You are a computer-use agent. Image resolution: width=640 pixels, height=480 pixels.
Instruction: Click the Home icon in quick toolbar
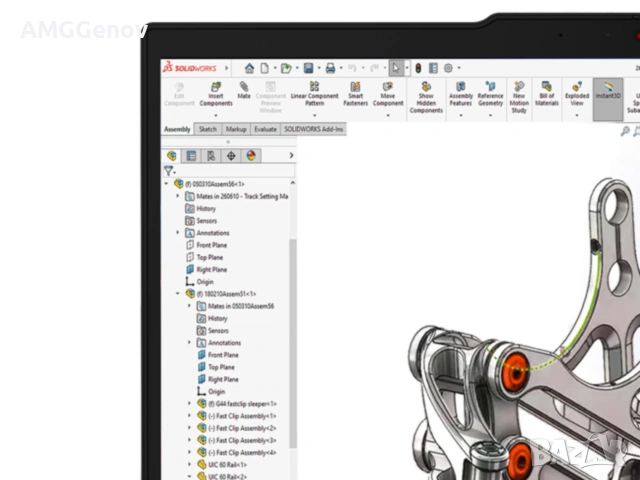point(249,68)
